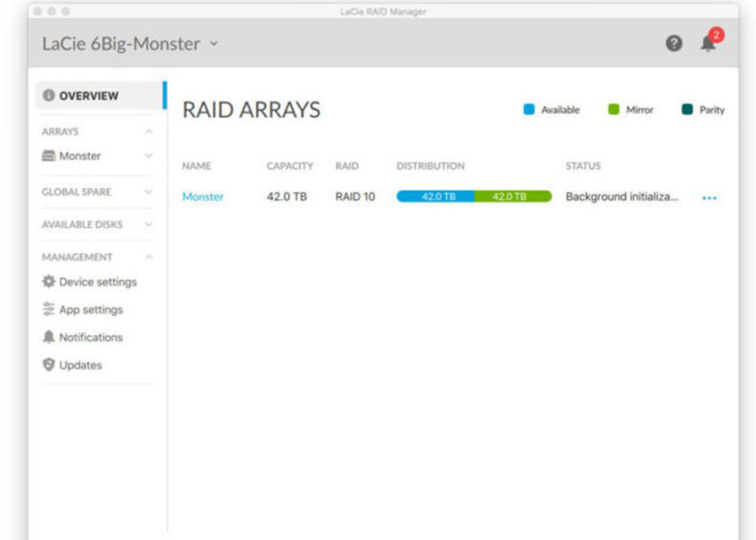Click the Available legend label
This screenshot has height=540, width=756.
pyautogui.click(x=560, y=110)
